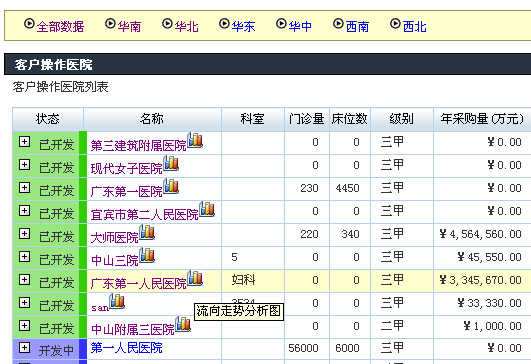Open 第三建筑附属医院 hospital link

tap(139, 146)
